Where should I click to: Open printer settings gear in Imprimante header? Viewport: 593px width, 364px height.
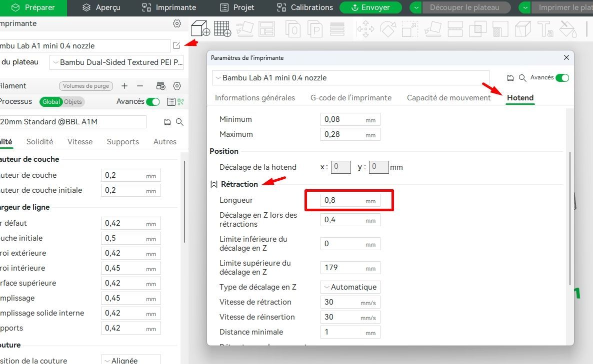pyautogui.click(x=176, y=23)
